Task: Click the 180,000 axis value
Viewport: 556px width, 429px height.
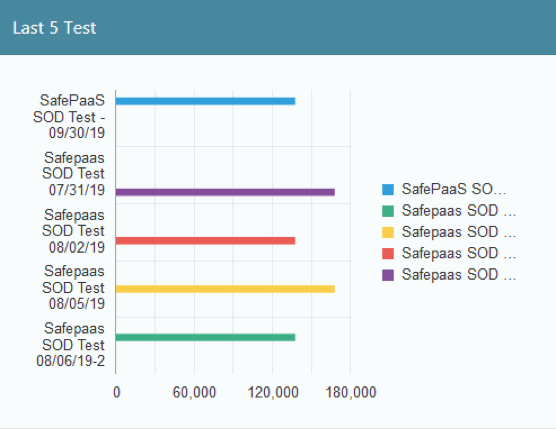Action: [x=351, y=392]
